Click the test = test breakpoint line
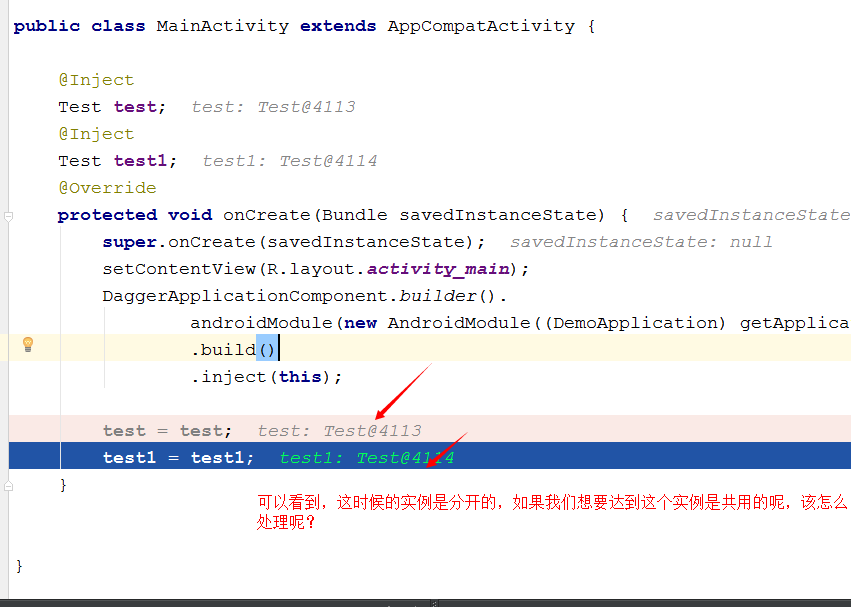The height and width of the screenshot is (607, 851). (430, 429)
